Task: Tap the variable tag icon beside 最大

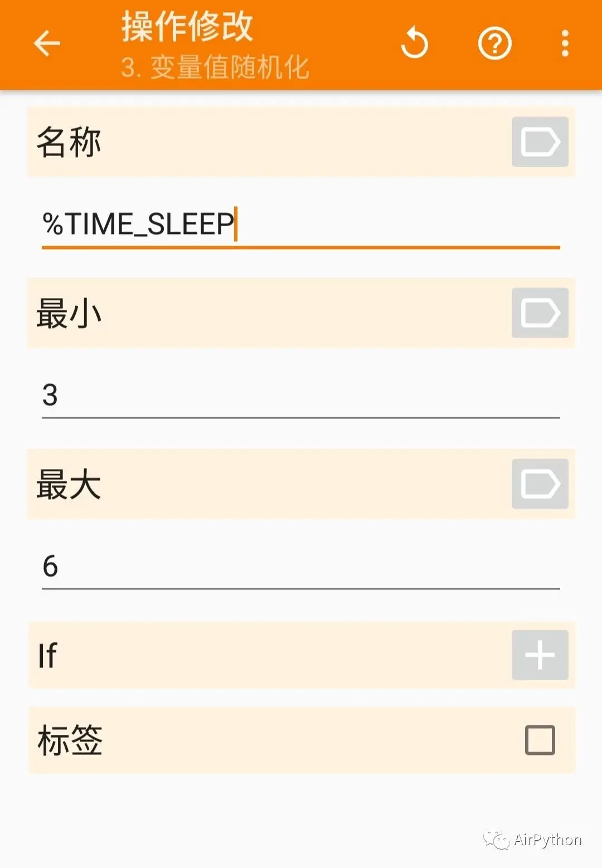Action: point(540,484)
